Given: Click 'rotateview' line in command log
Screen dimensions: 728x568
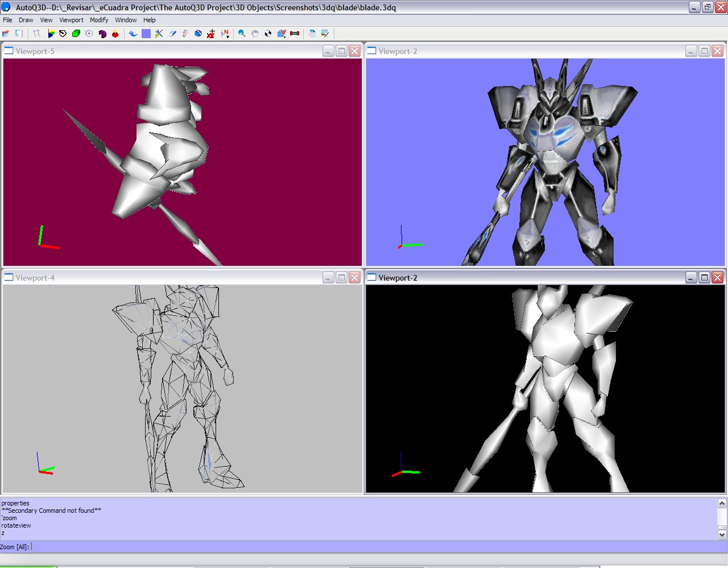Looking at the screenshot, I should point(16,525).
